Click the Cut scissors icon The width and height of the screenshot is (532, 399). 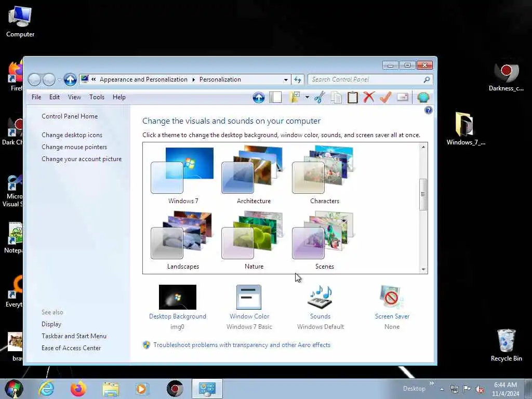pyautogui.click(x=320, y=97)
